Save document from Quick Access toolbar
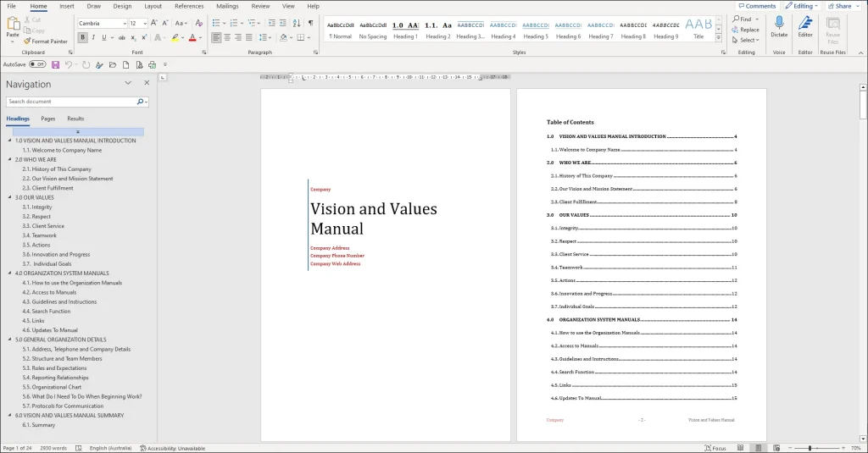Viewport: 868px width, 453px height. click(x=55, y=64)
